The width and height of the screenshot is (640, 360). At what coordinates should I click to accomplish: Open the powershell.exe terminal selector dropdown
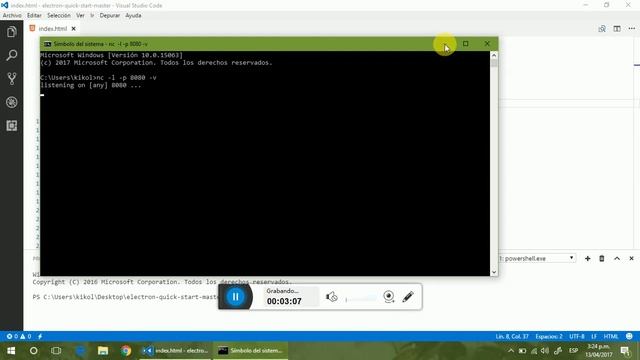pos(537,258)
